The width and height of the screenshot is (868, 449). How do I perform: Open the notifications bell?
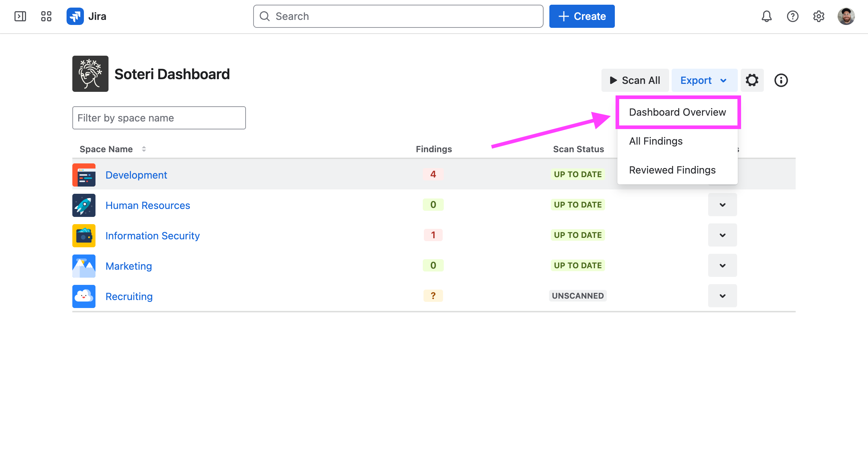point(766,16)
